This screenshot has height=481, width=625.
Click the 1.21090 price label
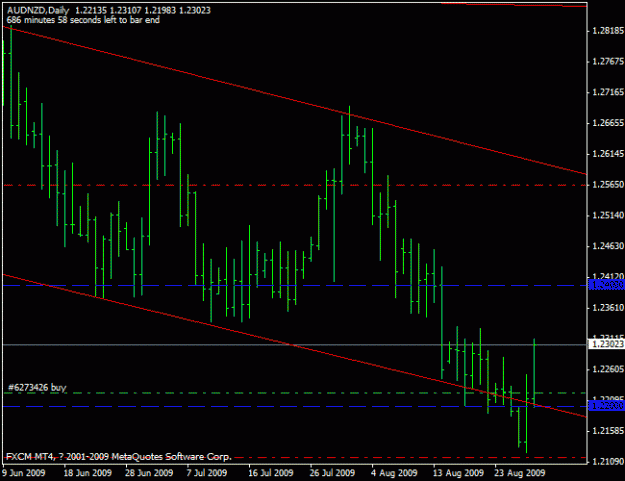[608, 461]
